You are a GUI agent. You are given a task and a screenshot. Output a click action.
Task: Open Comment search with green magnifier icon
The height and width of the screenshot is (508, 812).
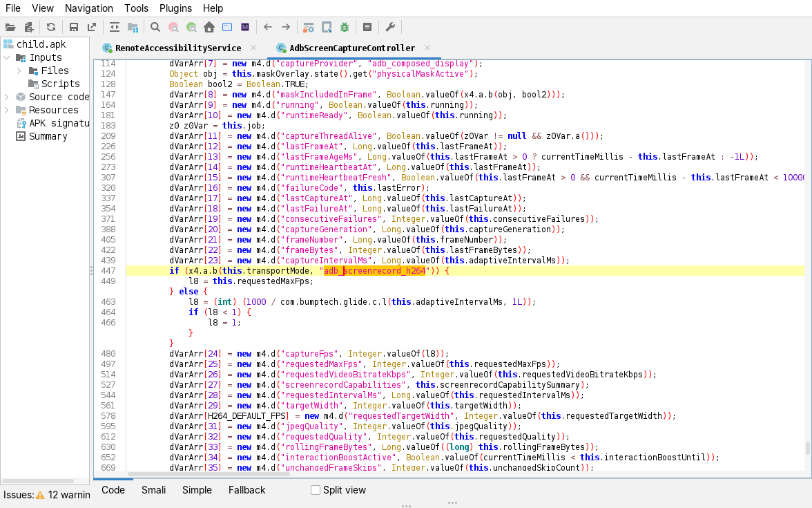click(192, 28)
